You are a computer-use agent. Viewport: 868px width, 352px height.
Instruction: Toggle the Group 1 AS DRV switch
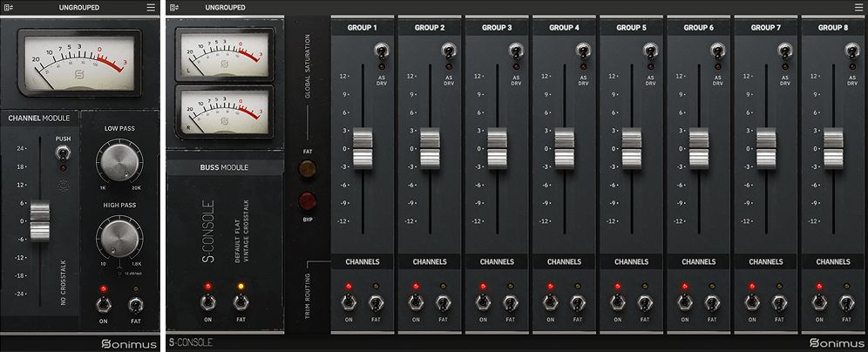(380, 51)
